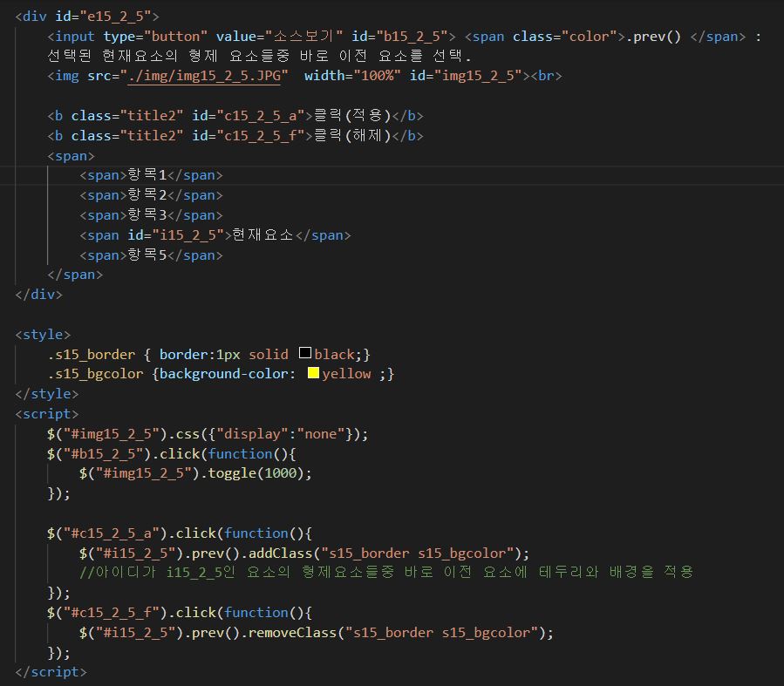Viewport: 784px width, 686px height.
Task: Click the id="c15_2_5_a" attribute text
Action: point(249,116)
